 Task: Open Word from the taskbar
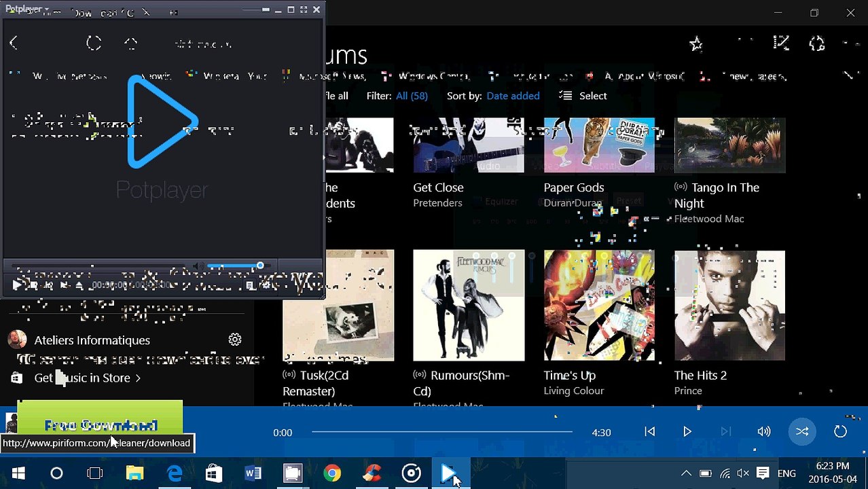coord(253,473)
